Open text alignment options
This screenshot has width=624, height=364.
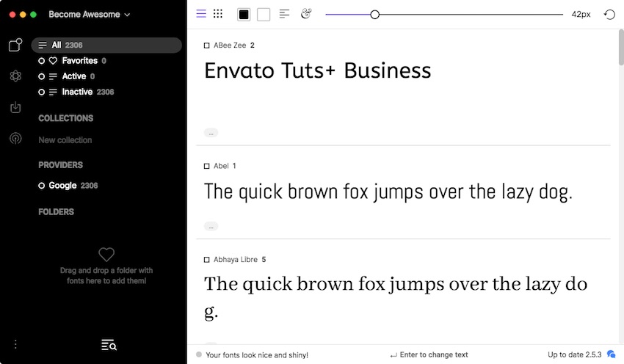(284, 14)
